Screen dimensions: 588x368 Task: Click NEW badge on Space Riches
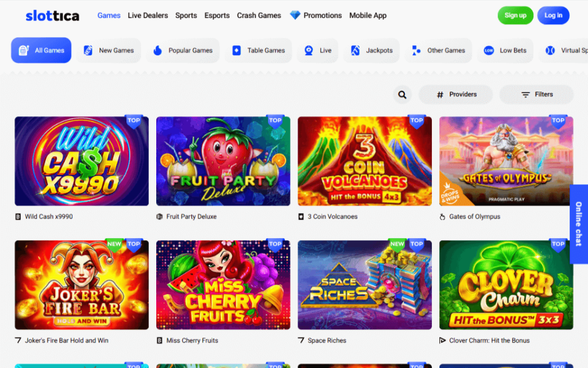[397, 244]
